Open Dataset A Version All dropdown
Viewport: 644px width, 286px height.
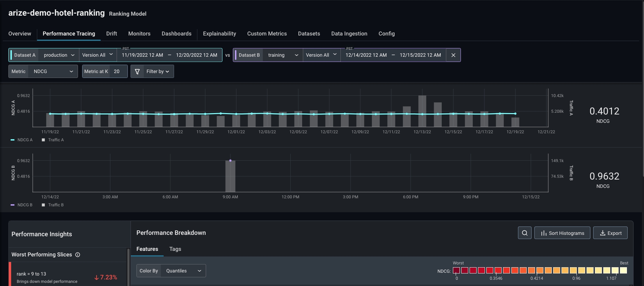pyautogui.click(x=97, y=55)
